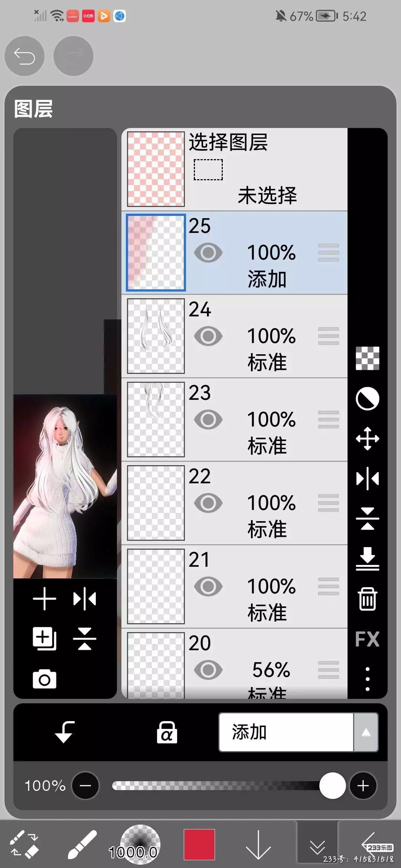Image resolution: width=401 pixels, height=868 pixels.
Task: Tap layer 20 reorder handle
Action: [x=329, y=670]
